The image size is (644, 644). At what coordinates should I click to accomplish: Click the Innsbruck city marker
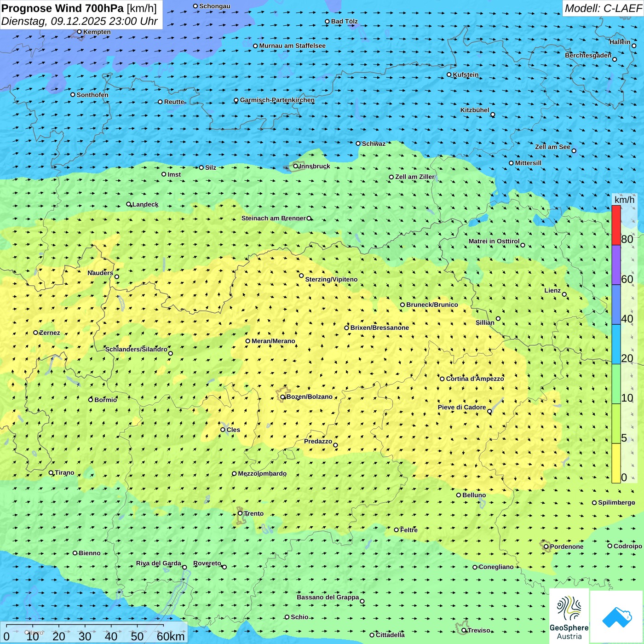[x=296, y=166]
